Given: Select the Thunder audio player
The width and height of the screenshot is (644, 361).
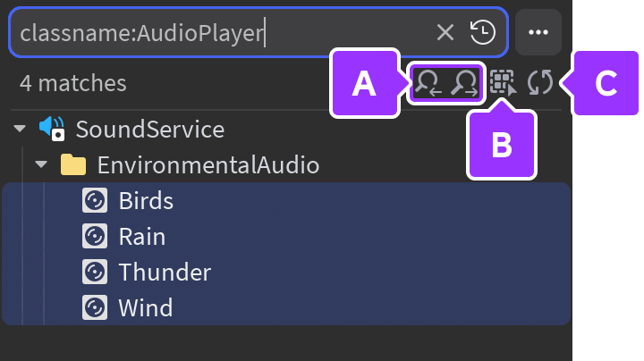Looking at the screenshot, I should (165, 273).
